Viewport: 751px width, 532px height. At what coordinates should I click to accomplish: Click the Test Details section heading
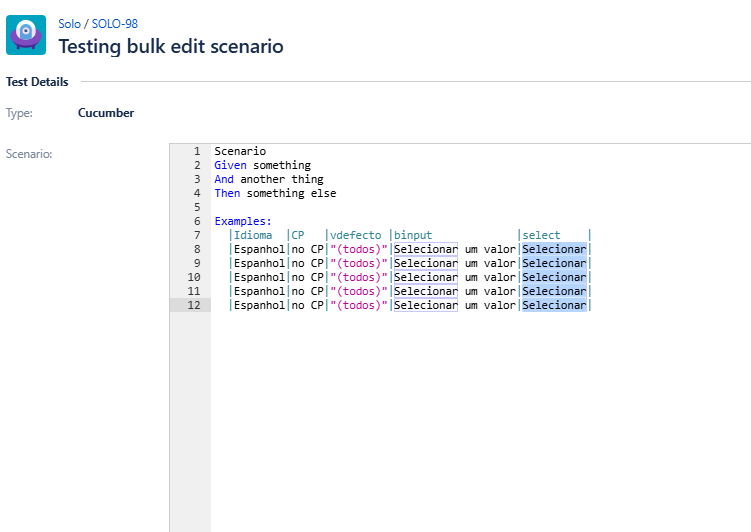37,81
